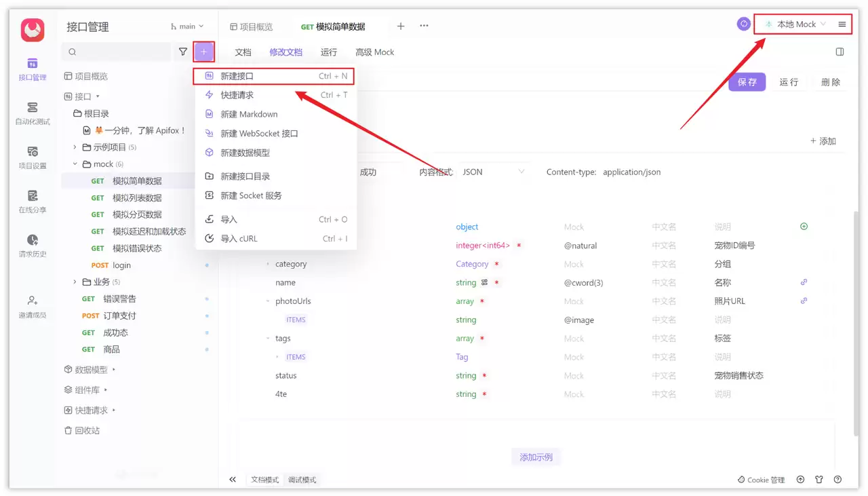Click the 删除 button
The height and width of the screenshot is (496, 868).
point(830,82)
